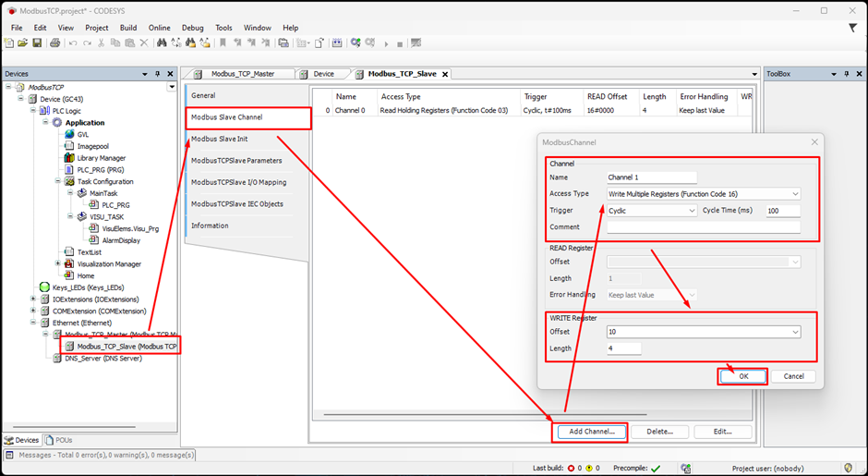Switch to the POUs bottom tab

click(59, 440)
